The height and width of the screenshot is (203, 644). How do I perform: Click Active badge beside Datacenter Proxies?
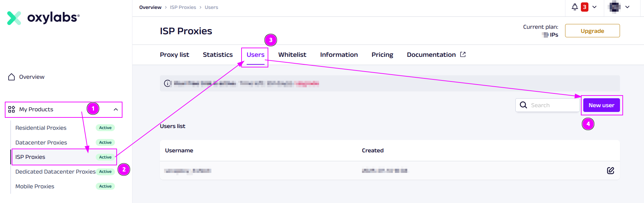[x=105, y=142]
